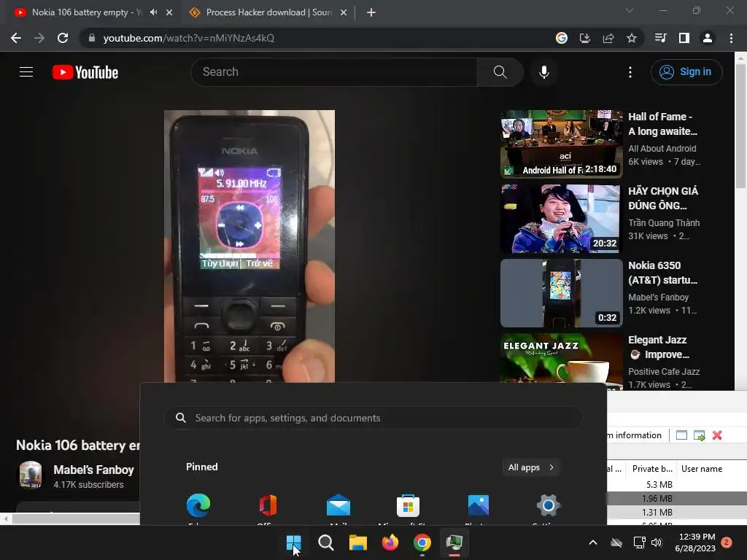Launch pinned Microsoft Edge app
The height and width of the screenshot is (560, 747).
point(198,505)
